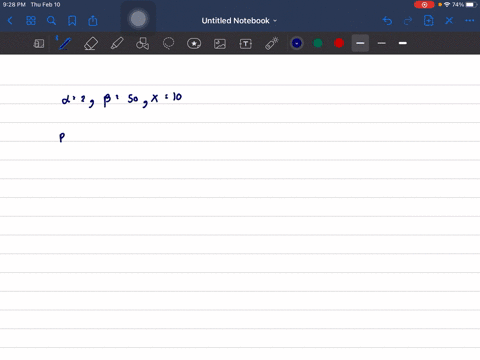Open the page thumbnails grid view
This screenshot has height=360, width=480.
31,21
